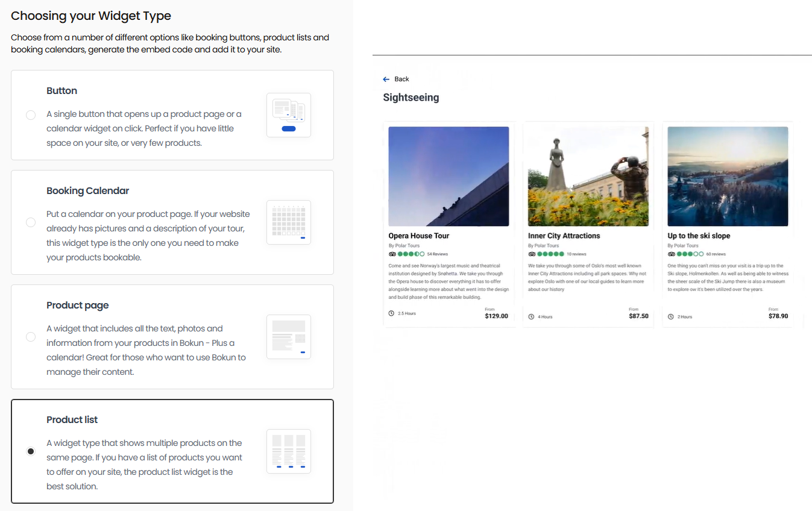
Task: Click the TripAdvisor rating icon on Opera House Tour
Action: click(392, 254)
